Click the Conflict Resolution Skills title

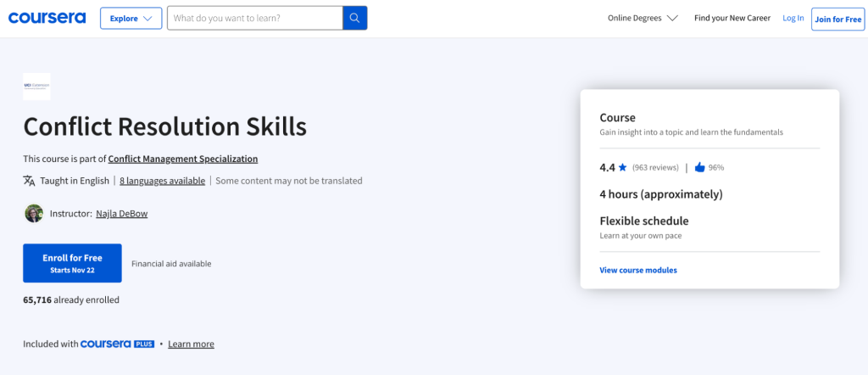pyautogui.click(x=165, y=127)
